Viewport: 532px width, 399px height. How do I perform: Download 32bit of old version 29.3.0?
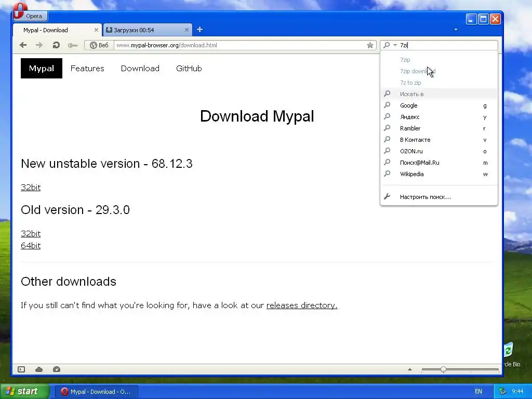point(31,233)
